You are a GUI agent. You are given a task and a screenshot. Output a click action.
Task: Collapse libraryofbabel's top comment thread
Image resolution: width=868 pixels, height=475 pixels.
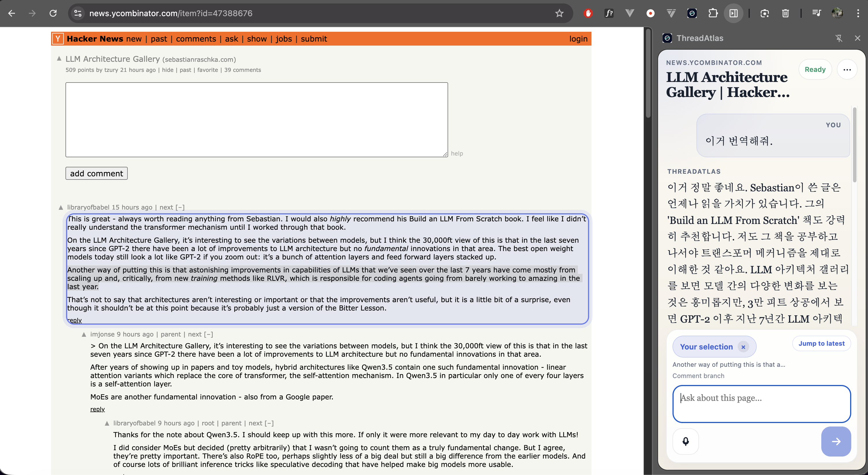180,207
